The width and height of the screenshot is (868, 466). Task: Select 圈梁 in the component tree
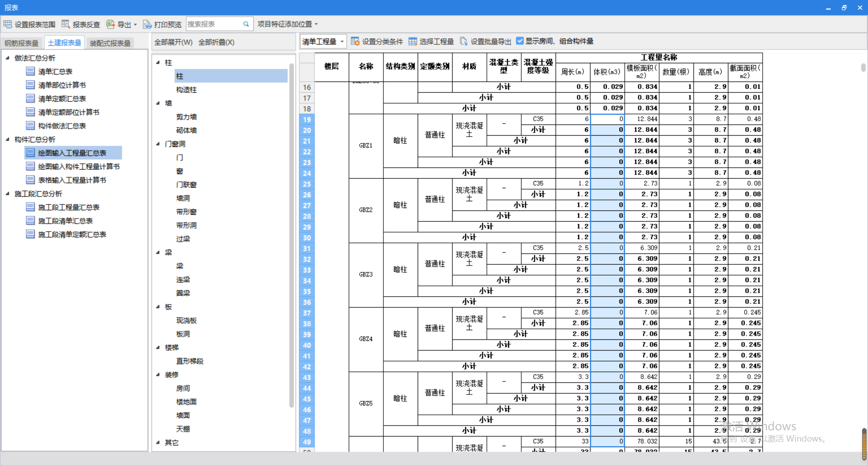coord(183,293)
